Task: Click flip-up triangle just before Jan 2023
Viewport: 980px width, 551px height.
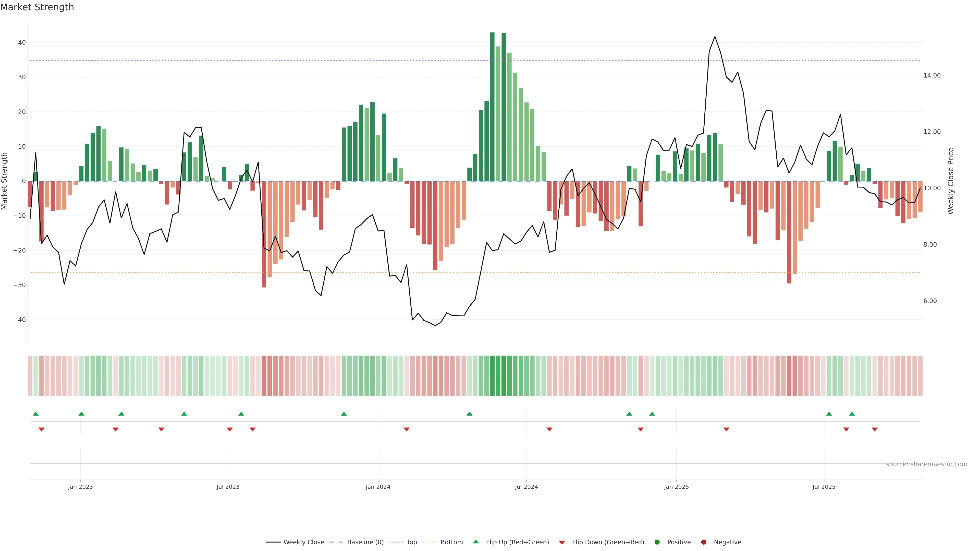Action: (81, 414)
